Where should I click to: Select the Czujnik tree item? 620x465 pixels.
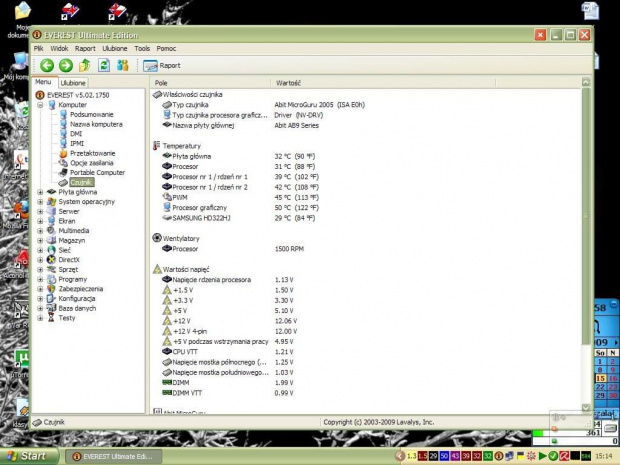[81, 182]
